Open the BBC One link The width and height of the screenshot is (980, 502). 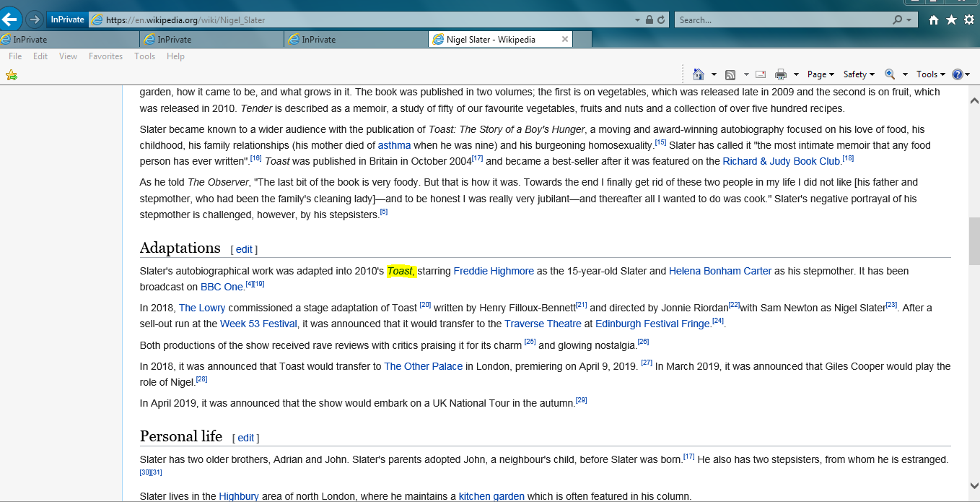click(222, 287)
